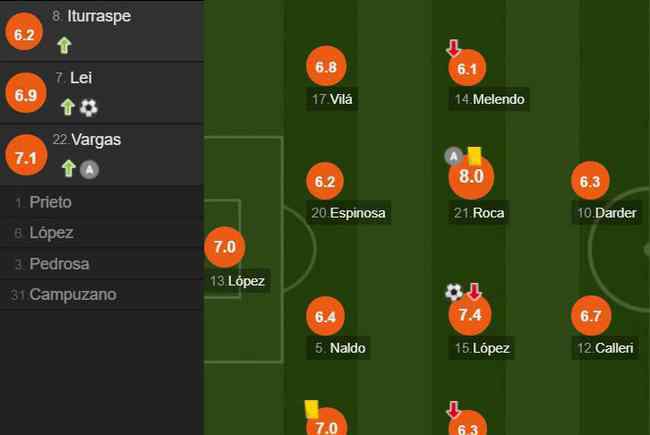The image size is (650, 435).
Task: Click the assist badge above Roca's rating
Action: pyautogui.click(x=454, y=156)
